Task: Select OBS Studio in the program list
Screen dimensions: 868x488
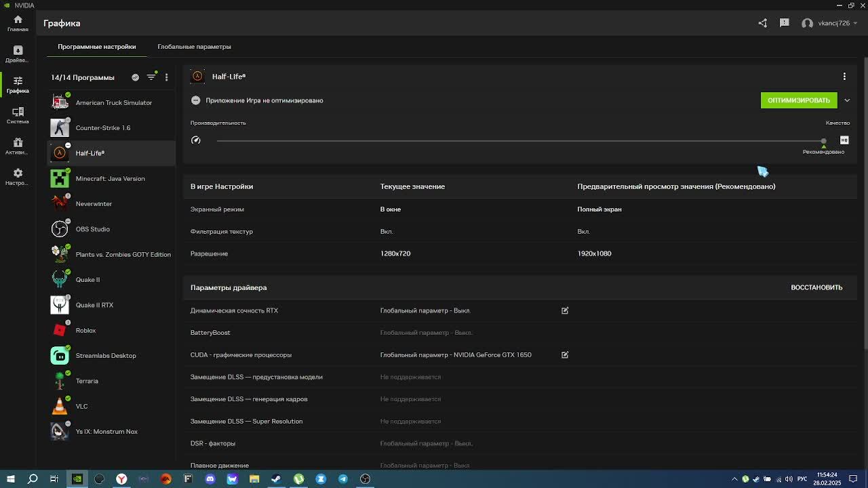Action: [x=112, y=229]
